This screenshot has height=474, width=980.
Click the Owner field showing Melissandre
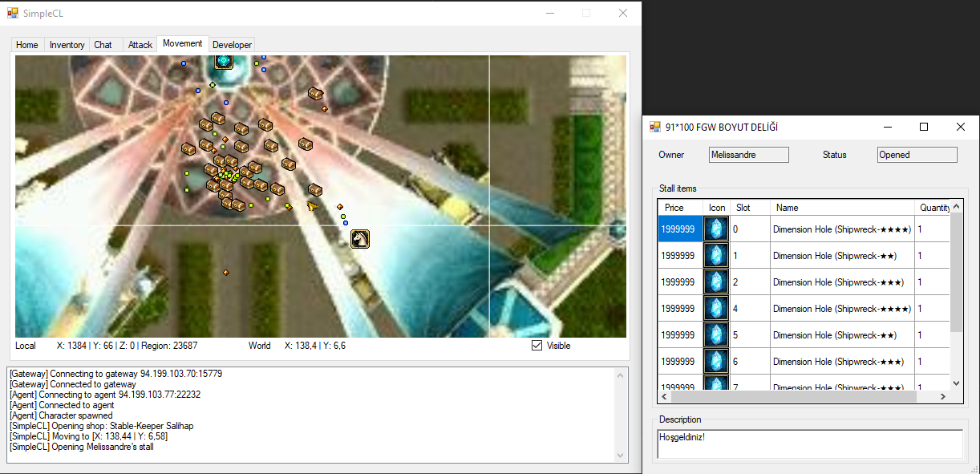click(x=749, y=155)
